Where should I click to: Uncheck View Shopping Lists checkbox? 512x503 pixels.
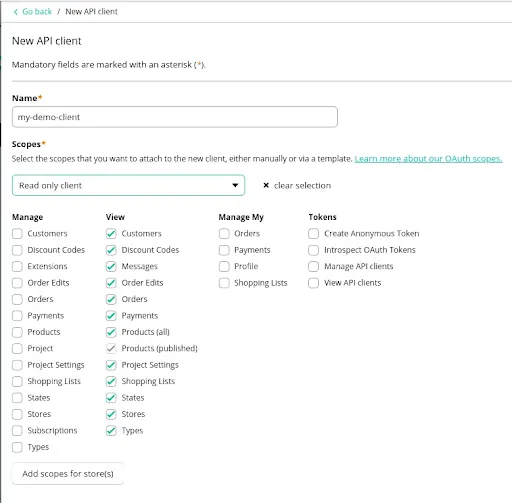(x=111, y=381)
